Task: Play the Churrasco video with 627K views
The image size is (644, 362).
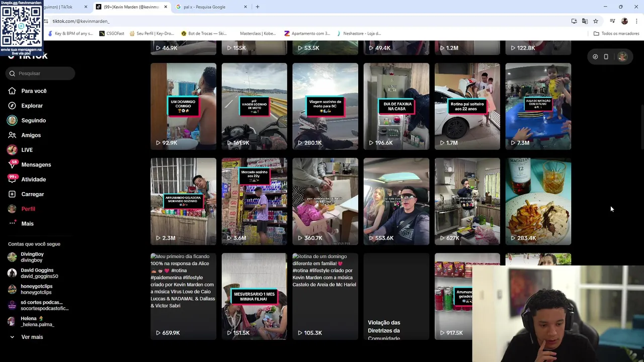Action: (467, 201)
